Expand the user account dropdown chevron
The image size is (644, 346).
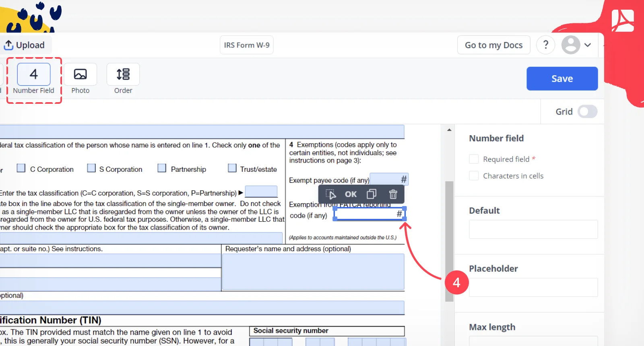click(x=588, y=45)
